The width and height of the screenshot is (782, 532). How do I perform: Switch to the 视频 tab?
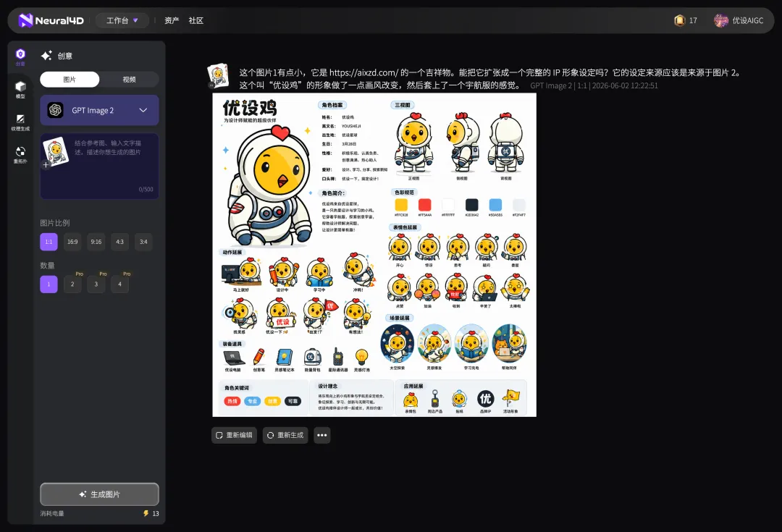coord(129,80)
